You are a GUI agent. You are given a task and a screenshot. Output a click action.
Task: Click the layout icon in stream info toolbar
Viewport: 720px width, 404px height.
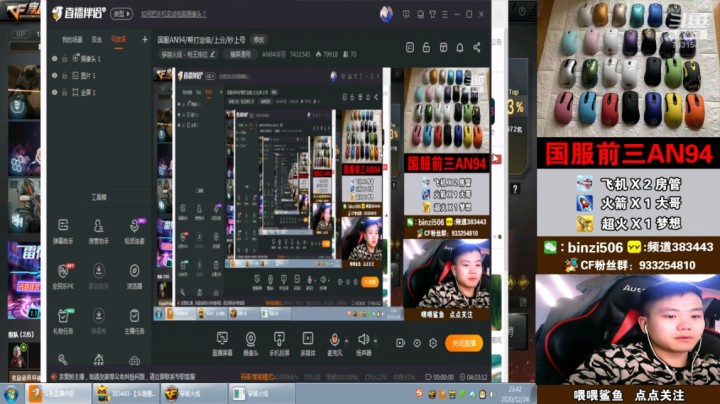click(443, 47)
